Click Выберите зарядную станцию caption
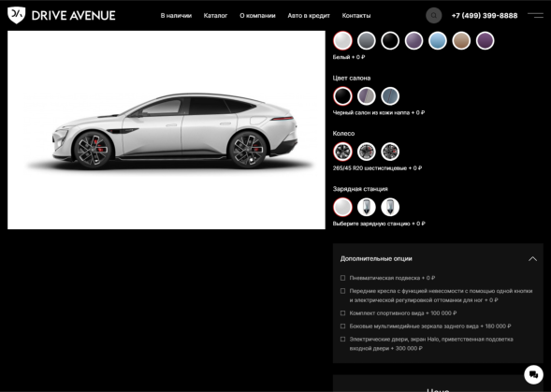 click(x=379, y=224)
